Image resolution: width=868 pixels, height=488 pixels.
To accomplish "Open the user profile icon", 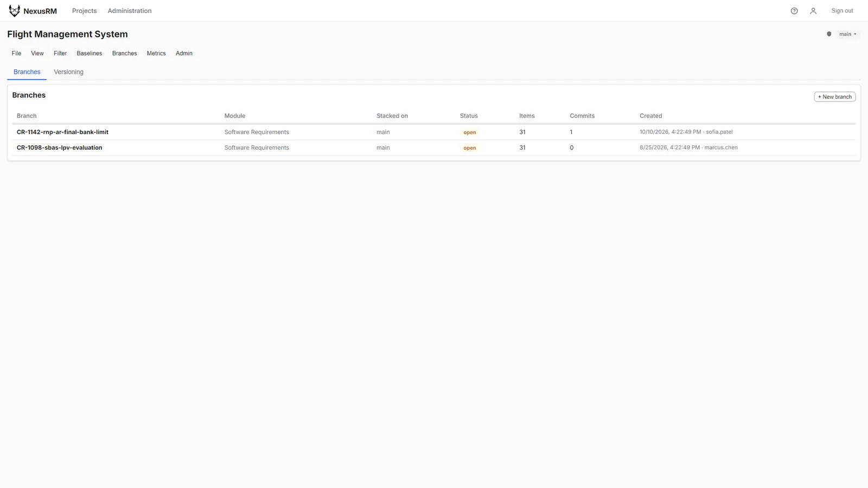I will coord(813,11).
